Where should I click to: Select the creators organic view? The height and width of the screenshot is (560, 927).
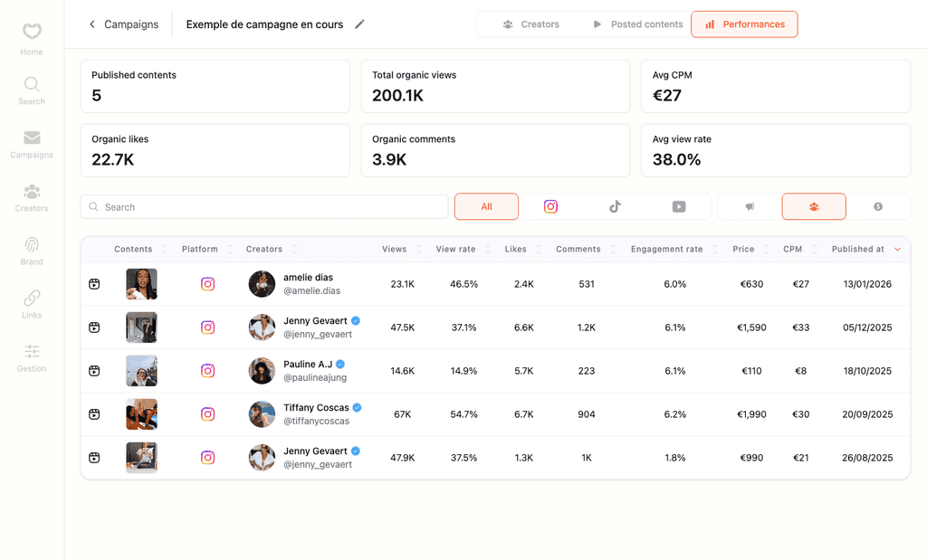pos(814,207)
